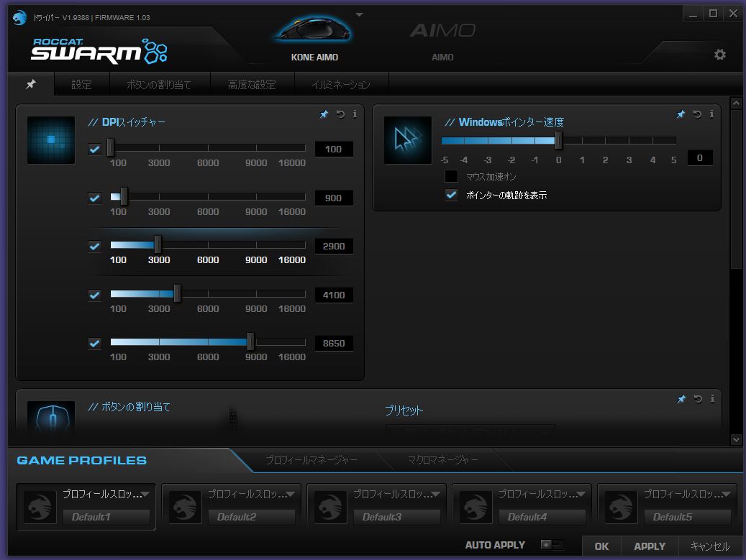Open the イルミネーション tab
Screen dimensions: 746x560
click(341, 84)
